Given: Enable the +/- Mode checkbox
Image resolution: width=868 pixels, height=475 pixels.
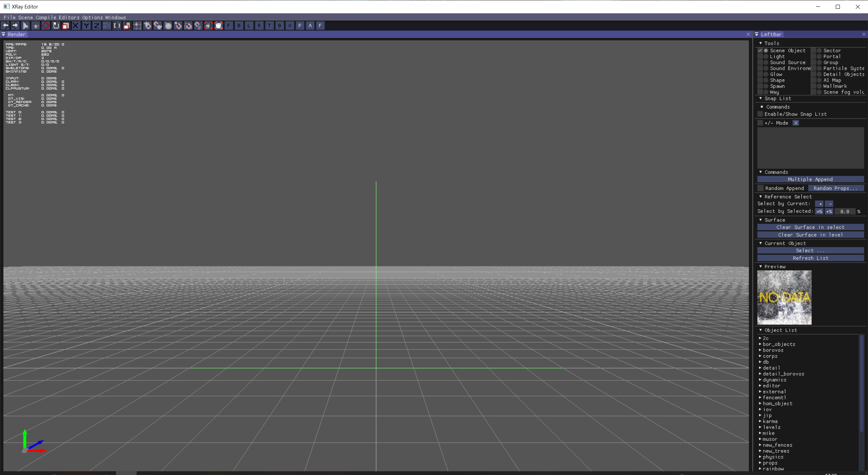Looking at the screenshot, I should (x=760, y=123).
